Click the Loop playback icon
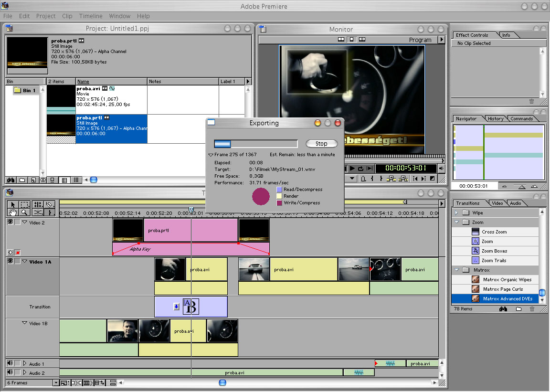Image resolution: width=550 pixels, height=392 pixels. (360, 169)
